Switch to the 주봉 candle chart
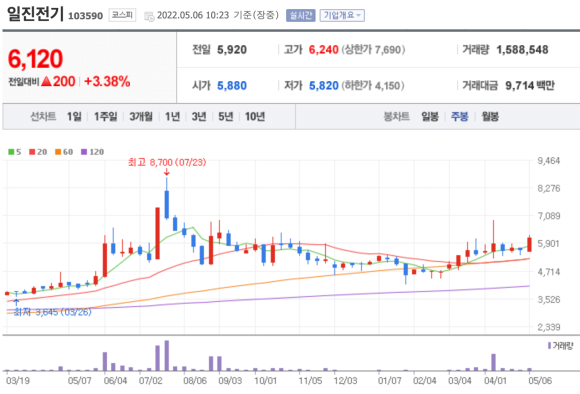 point(459,117)
